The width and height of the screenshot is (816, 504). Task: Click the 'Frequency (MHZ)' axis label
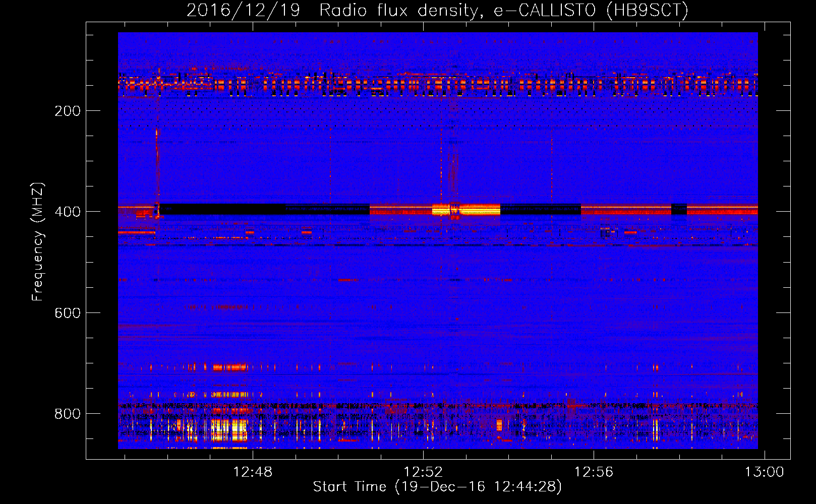pos(38,241)
